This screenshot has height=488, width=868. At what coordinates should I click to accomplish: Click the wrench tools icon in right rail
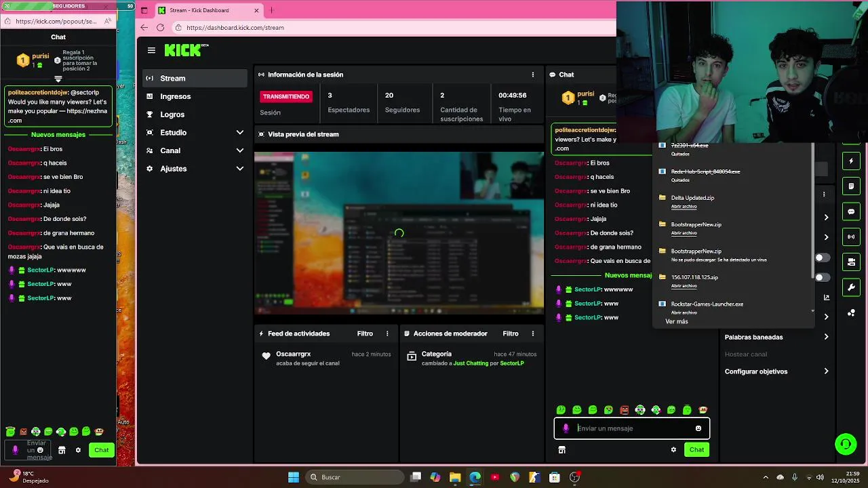tap(851, 287)
